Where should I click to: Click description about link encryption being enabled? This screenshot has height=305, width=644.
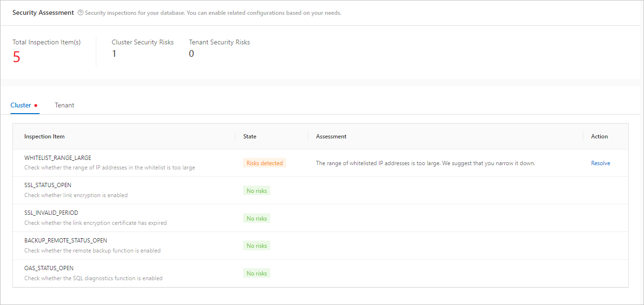(76, 195)
